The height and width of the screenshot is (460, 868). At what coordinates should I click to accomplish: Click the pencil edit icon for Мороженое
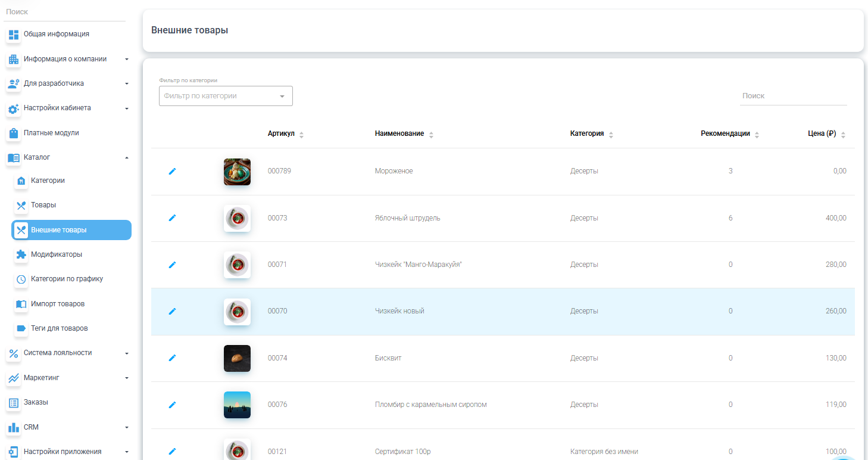[173, 172]
